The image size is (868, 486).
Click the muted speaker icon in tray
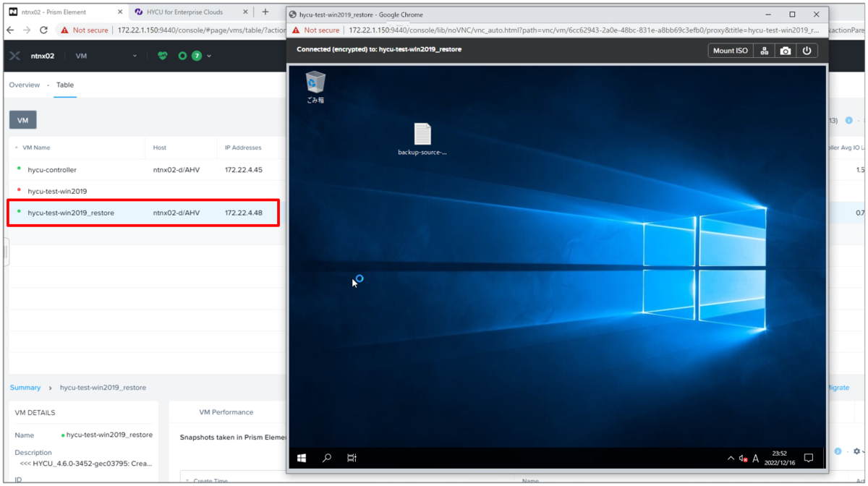tap(743, 459)
